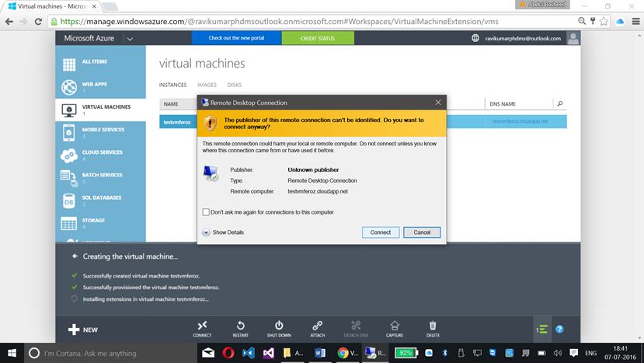Click the Shut Down power icon
The height and width of the screenshot is (363, 644).
(279, 326)
